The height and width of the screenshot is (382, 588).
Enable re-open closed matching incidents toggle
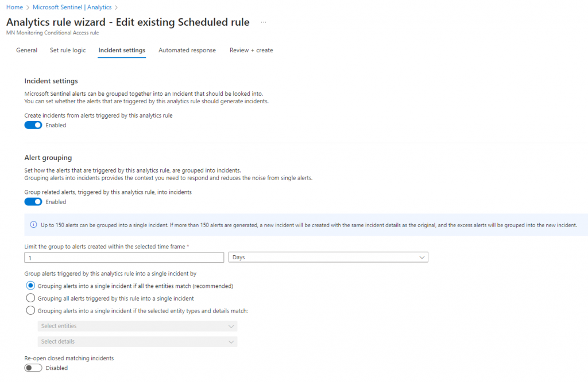click(x=33, y=368)
